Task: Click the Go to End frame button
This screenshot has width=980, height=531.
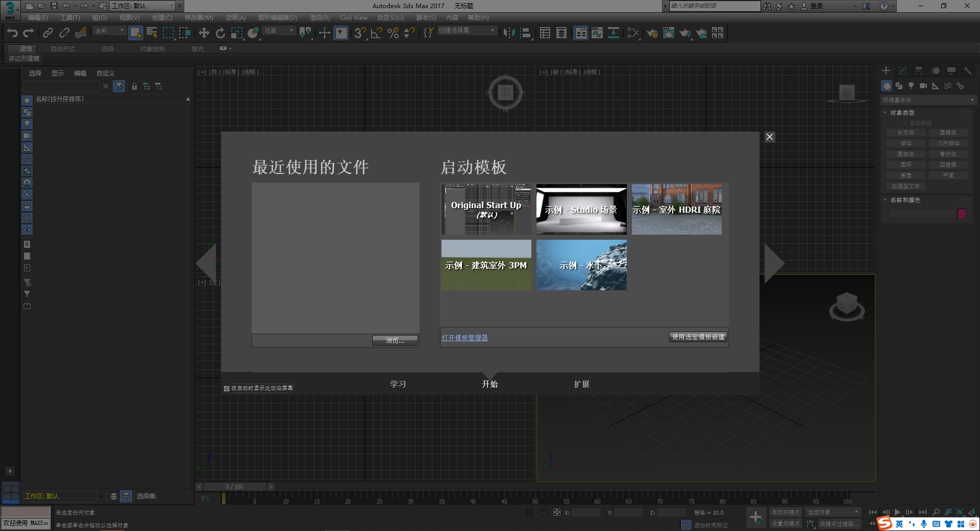Action: point(922,512)
